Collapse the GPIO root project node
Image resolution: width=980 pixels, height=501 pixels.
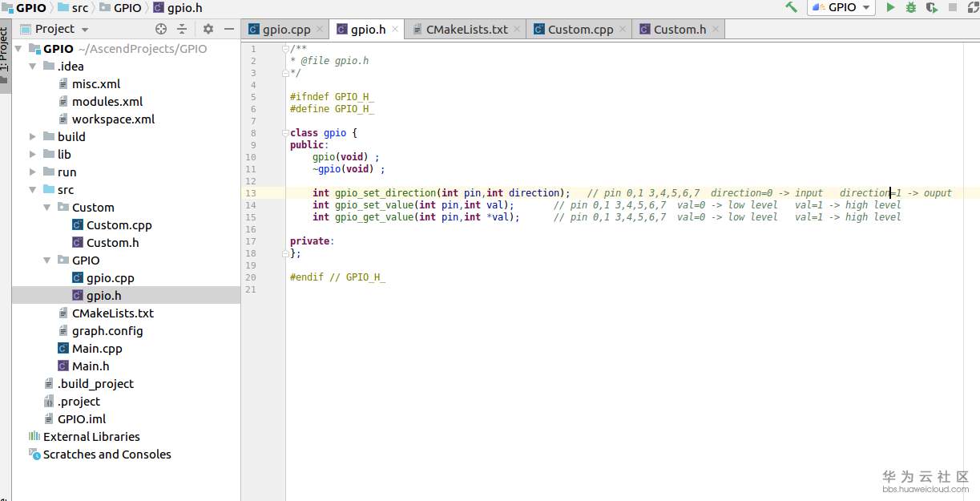click(x=18, y=49)
